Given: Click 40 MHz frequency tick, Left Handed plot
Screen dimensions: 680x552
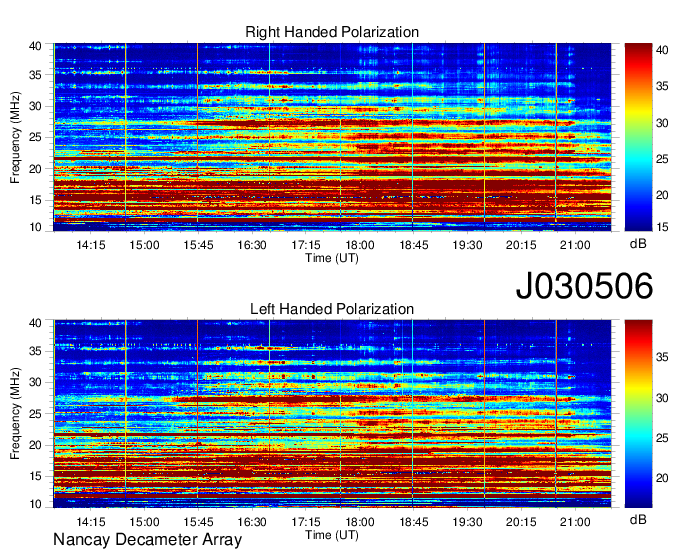Looking at the screenshot, I should pyautogui.click(x=35, y=323).
